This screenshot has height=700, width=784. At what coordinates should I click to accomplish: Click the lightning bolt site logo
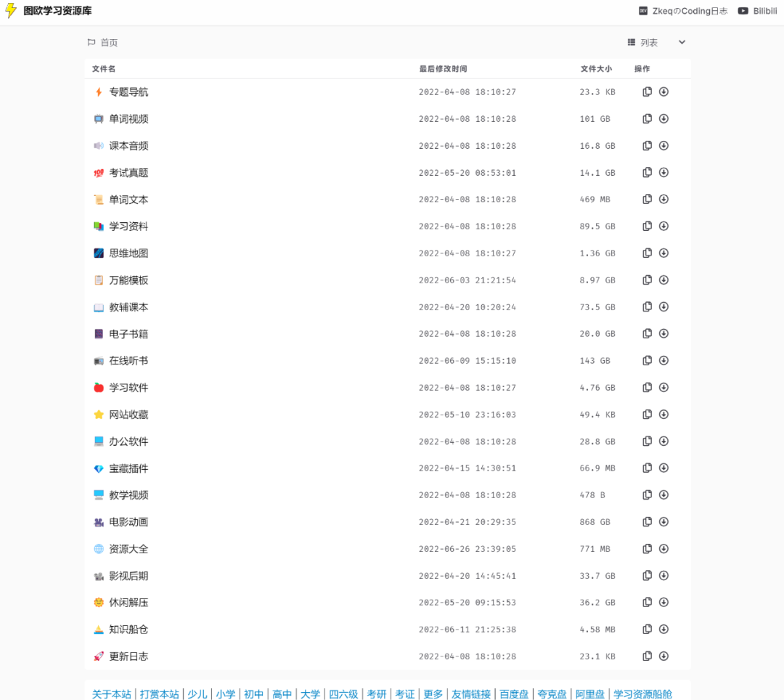pos(11,10)
